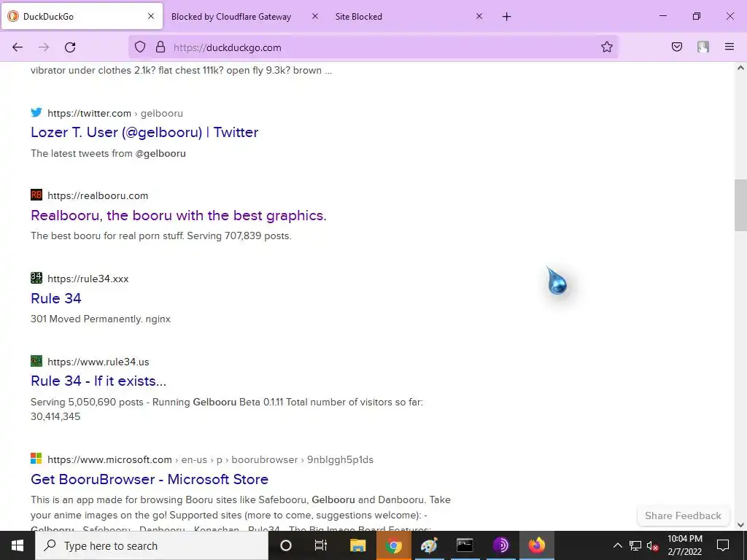Close the Site Blocked tab
The height and width of the screenshot is (560, 747).
point(479,16)
